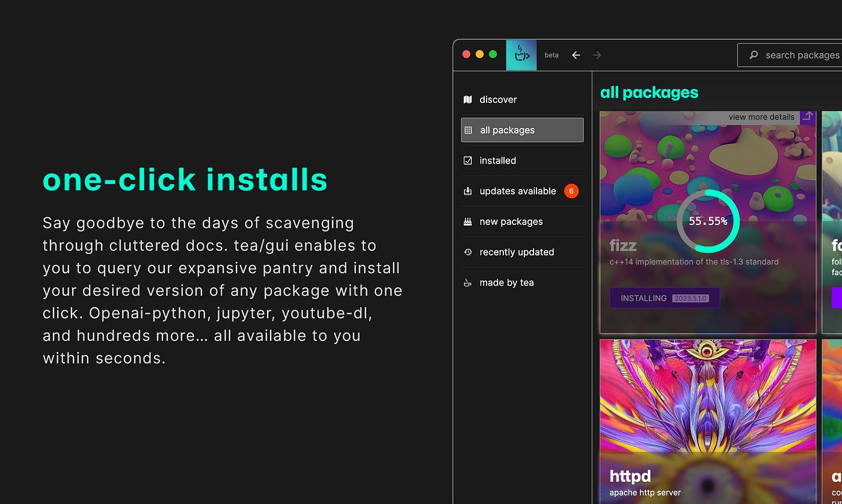Click the made by tea cup icon
The width and height of the screenshot is (842, 504).
coord(468,283)
